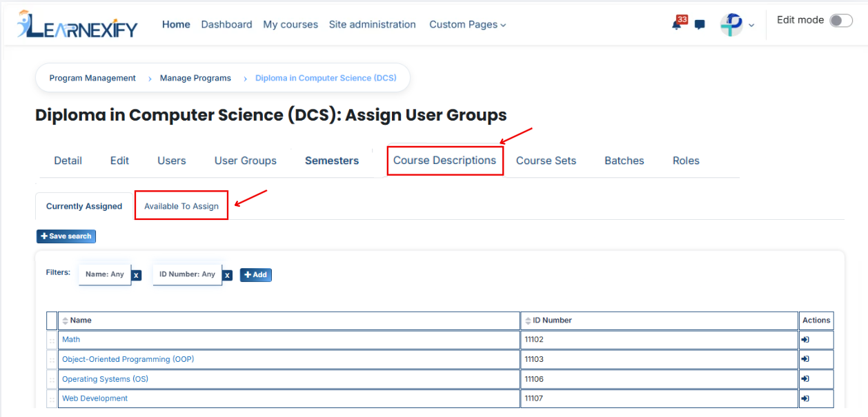Viewport: 868px width, 417px height.
Task: Click action icon for Operating Systems row
Action: click(x=805, y=379)
